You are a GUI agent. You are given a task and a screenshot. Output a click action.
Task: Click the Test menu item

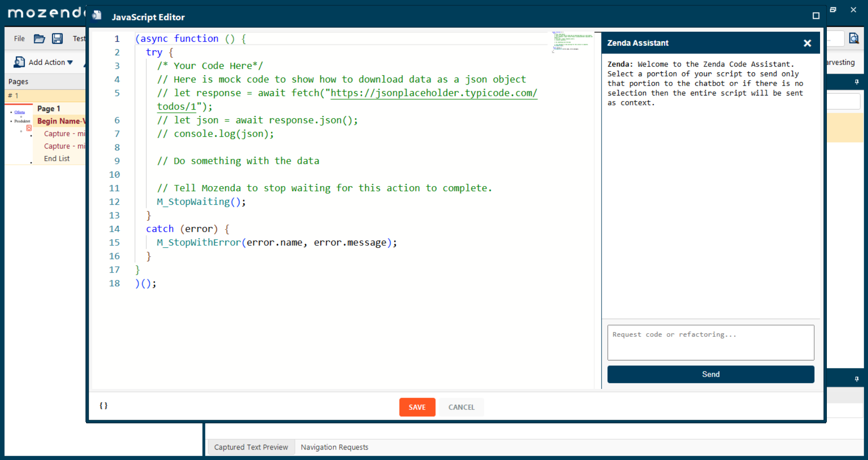coord(79,38)
